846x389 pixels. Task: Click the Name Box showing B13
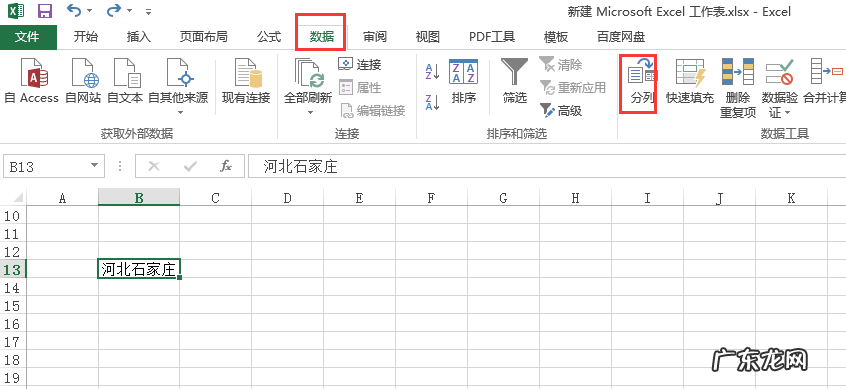(46, 166)
